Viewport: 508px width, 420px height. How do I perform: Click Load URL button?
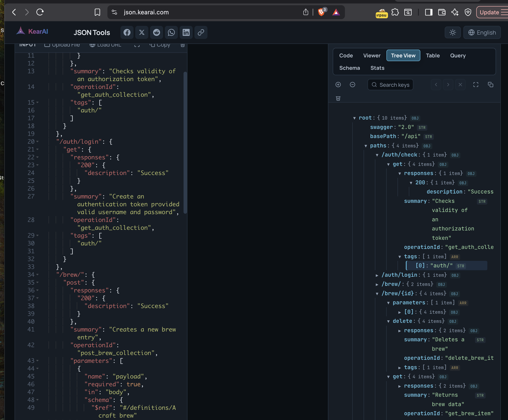[x=105, y=45]
